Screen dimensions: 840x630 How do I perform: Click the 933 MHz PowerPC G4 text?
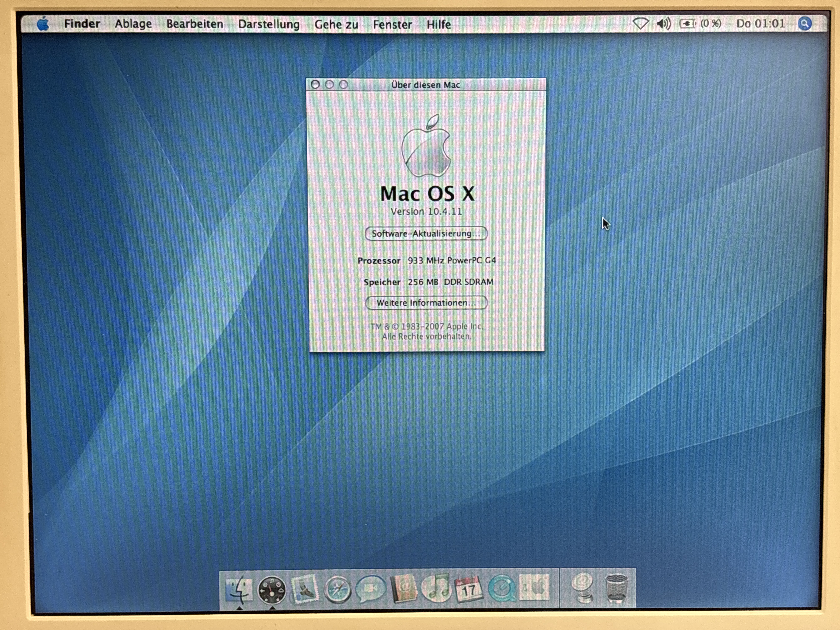coord(452,260)
